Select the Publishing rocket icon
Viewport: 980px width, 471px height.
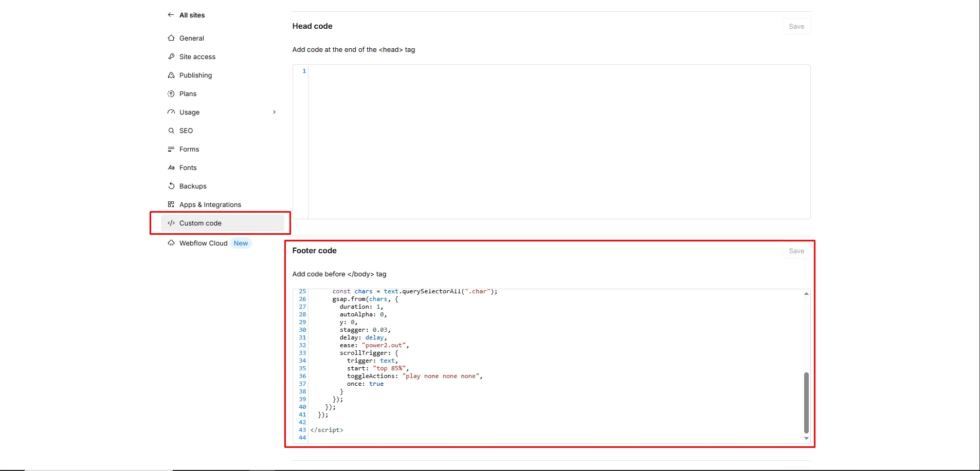tap(171, 75)
